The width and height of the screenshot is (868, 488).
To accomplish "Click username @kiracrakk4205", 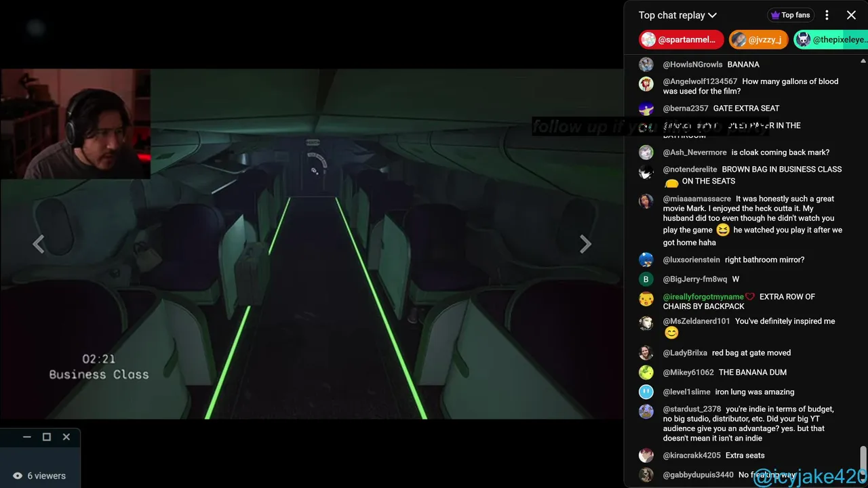I will 692,455.
